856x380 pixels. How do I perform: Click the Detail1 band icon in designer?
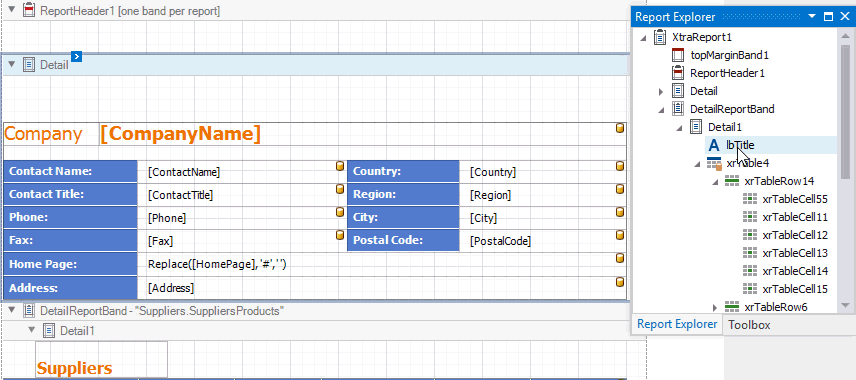pyautogui.click(x=49, y=330)
